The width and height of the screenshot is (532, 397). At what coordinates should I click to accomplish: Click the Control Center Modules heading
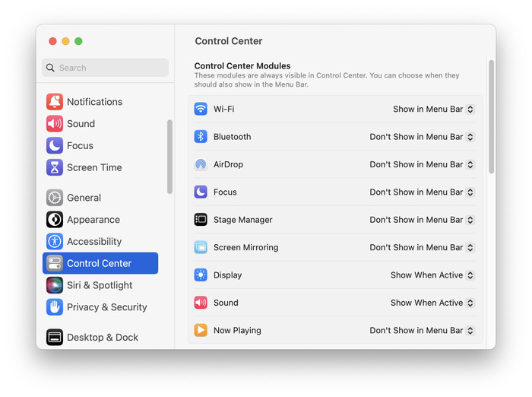tap(242, 66)
